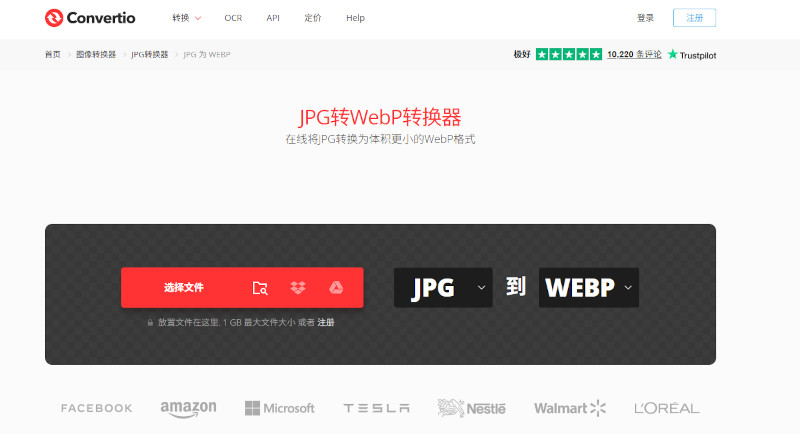
Task: Click the 极好 rating label
Action: tap(522, 54)
